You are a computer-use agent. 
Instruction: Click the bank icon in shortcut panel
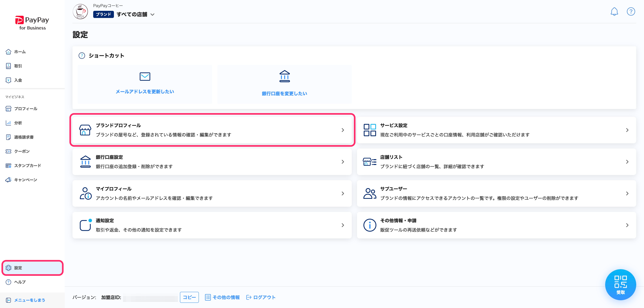coord(284,76)
